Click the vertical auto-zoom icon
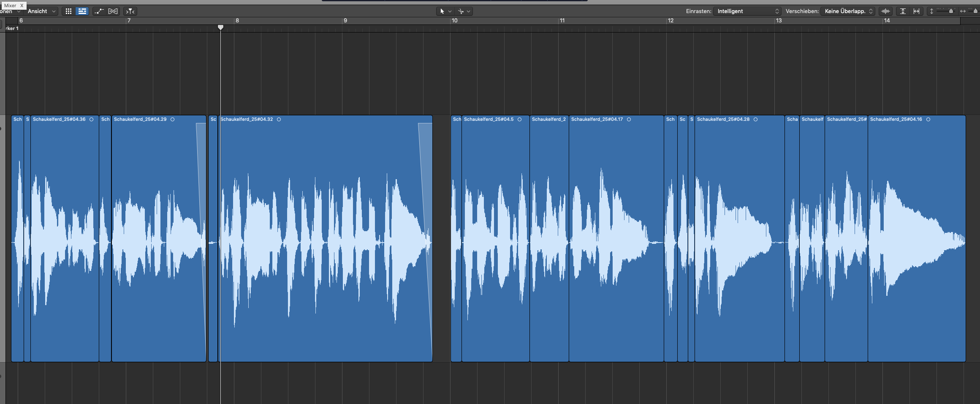 pos(903,11)
